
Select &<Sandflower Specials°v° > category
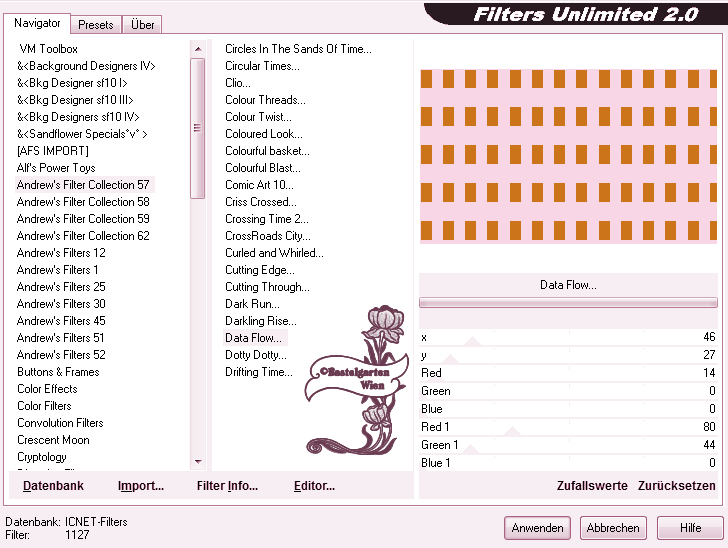pos(82,134)
